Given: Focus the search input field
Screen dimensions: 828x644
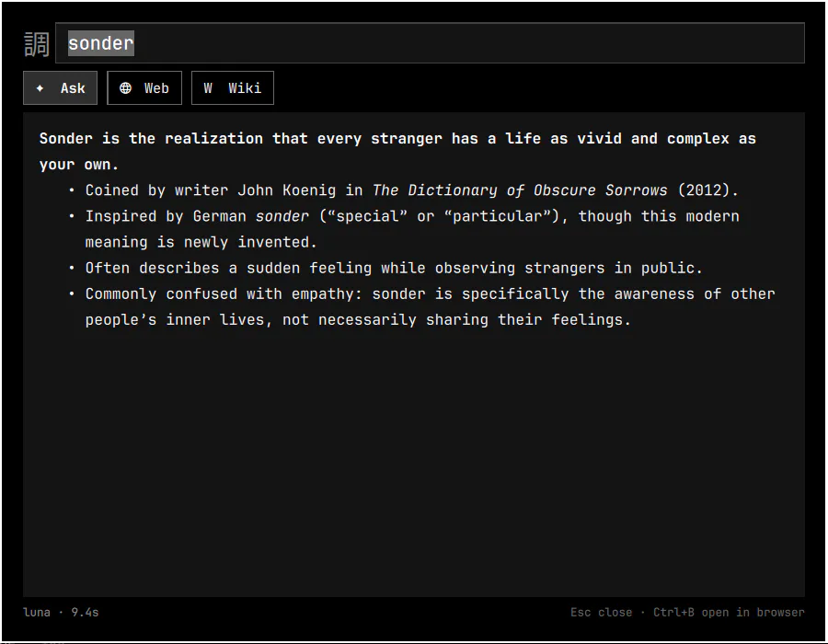Looking at the screenshot, I should point(430,42).
